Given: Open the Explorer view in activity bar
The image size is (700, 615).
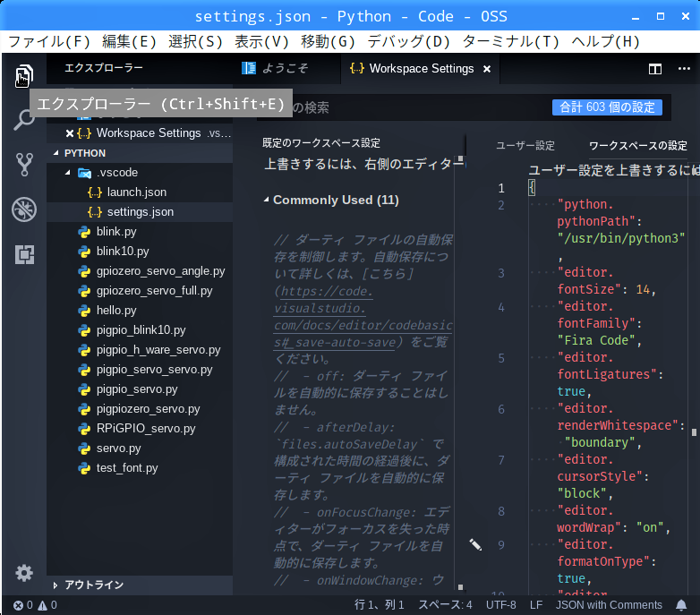Looking at the screenshot, I should tap(24, 75).
